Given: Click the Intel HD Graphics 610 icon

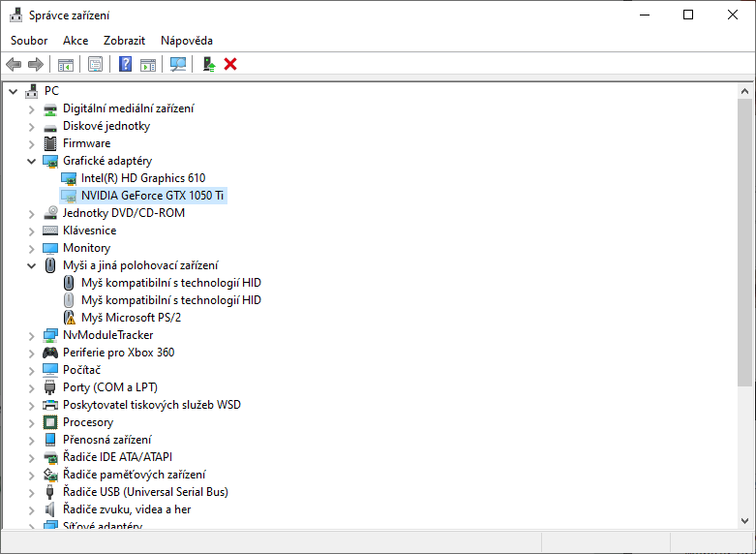Looking at the screenshot, I should [69, 178].
